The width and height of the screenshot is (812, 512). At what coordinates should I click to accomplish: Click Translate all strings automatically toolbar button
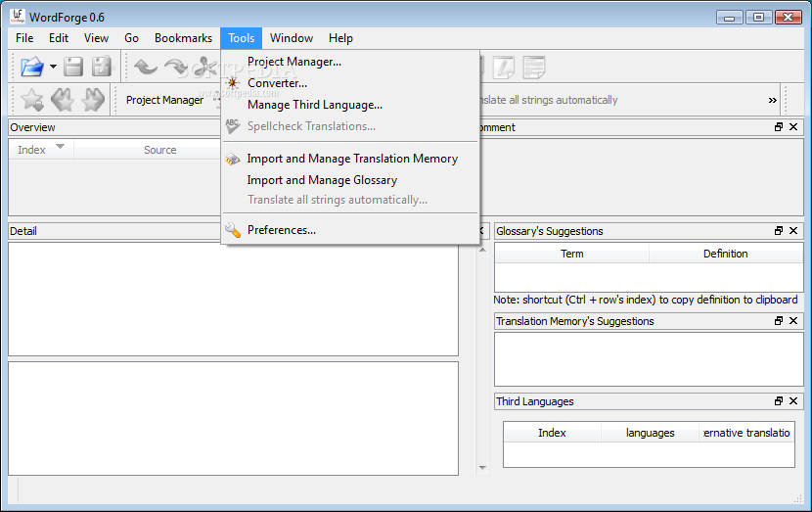click(x=549, y=100)
